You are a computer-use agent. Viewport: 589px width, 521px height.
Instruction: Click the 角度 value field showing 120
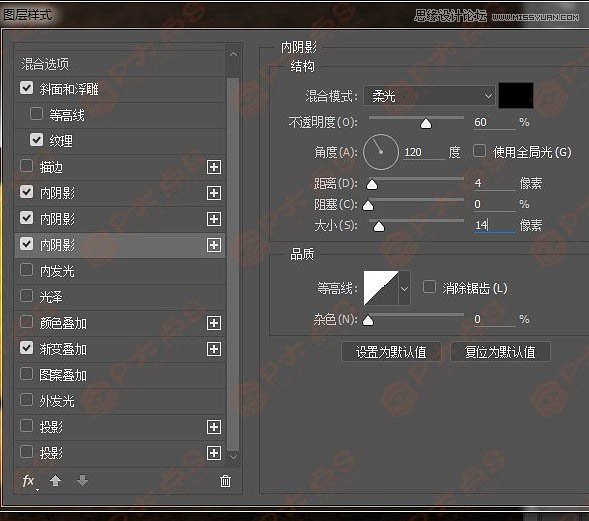424,152
